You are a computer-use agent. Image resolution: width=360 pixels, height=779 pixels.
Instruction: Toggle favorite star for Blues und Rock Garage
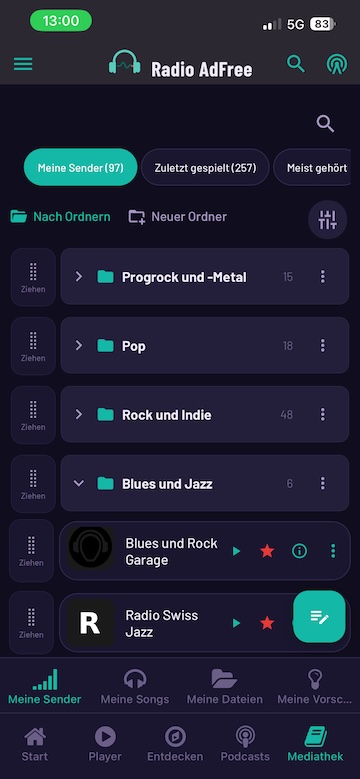pos(267,550)
